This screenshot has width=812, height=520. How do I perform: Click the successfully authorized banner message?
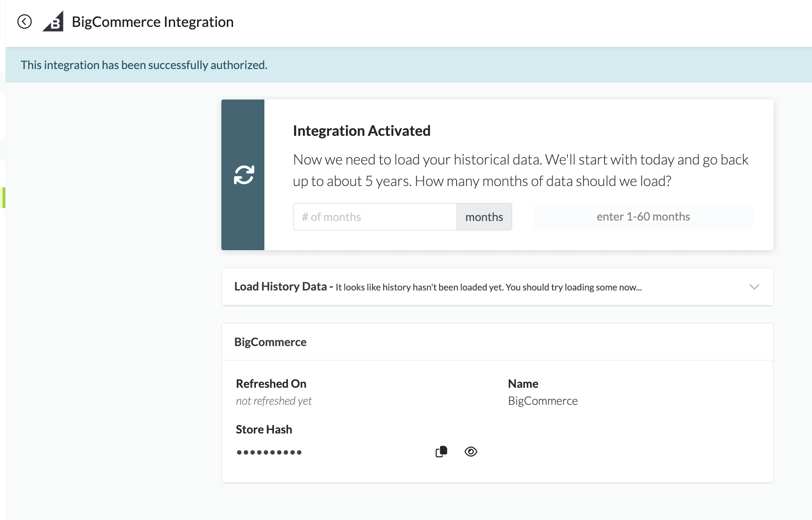[144, 65]
